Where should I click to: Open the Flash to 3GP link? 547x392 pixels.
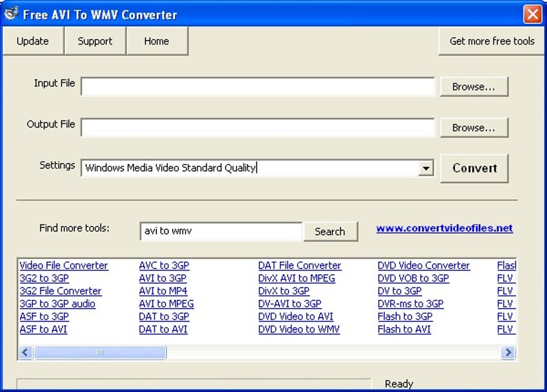405,317
